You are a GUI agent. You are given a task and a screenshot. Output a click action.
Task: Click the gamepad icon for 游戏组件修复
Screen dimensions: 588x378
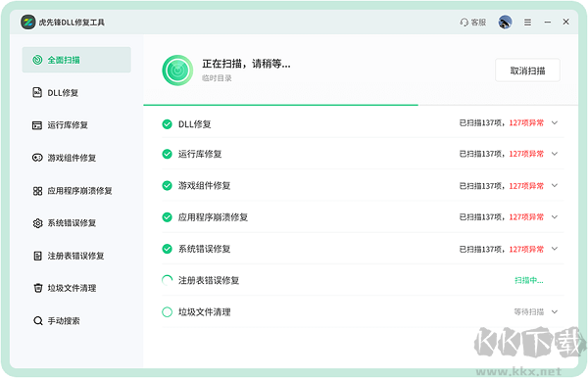click(x=37, y=158)
